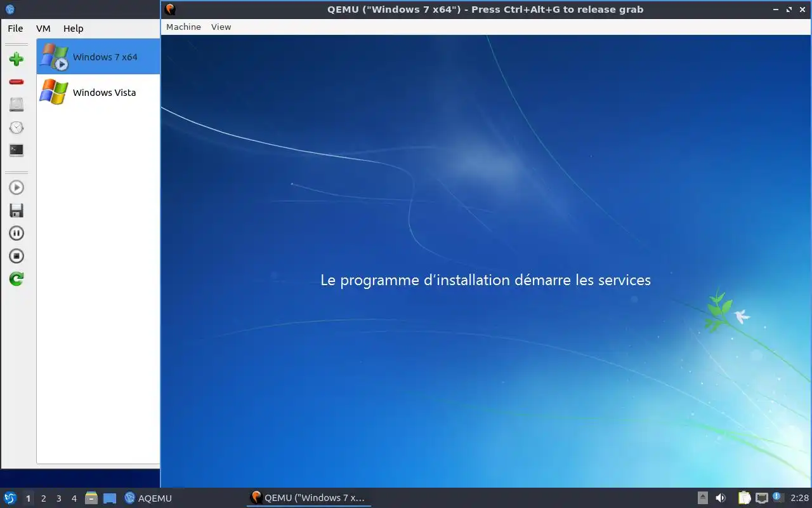812x508 pixels.
Task: Click the 2:28 clock in taskbar
Action: coord(800,498)
